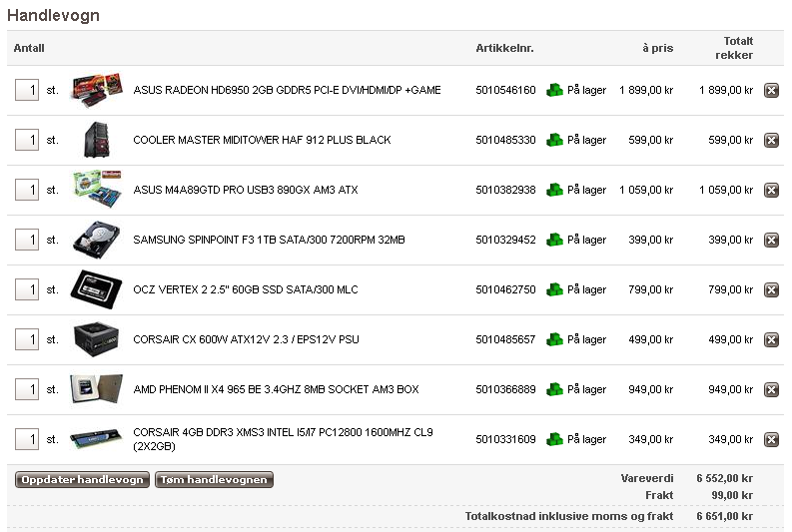Viewport: 792px width, 532px height.
Task: Remove OCZ Vertex 2 SSD from cart
Action: 771,289
